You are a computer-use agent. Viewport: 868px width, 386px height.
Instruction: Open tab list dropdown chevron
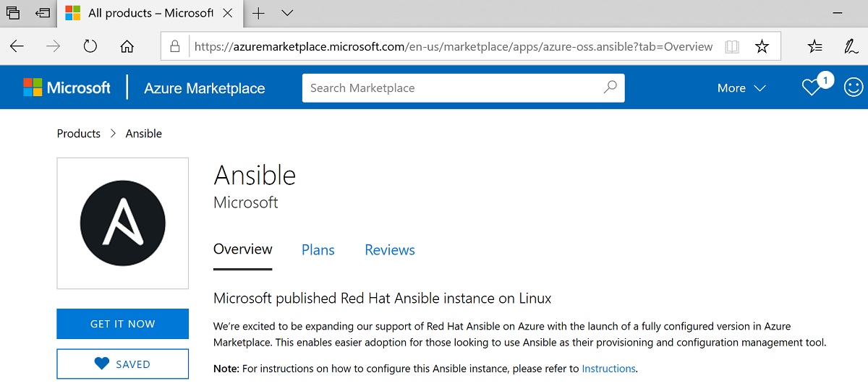point(287,13)
